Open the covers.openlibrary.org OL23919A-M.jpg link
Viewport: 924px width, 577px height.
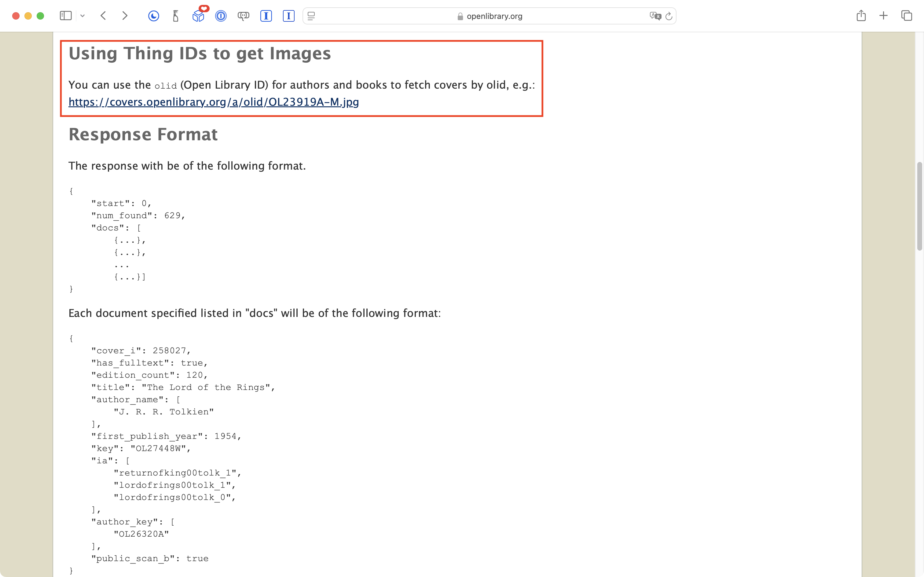pos(214,102)
